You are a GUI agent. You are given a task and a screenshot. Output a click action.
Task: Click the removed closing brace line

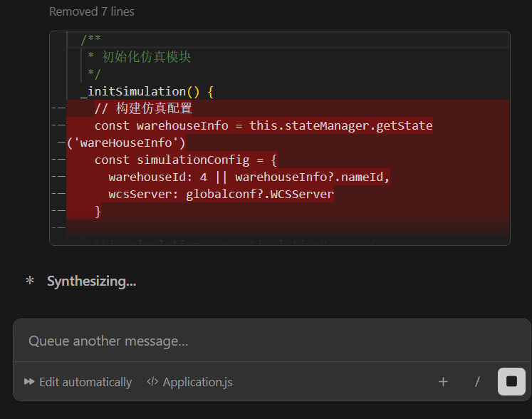(98, 211)
